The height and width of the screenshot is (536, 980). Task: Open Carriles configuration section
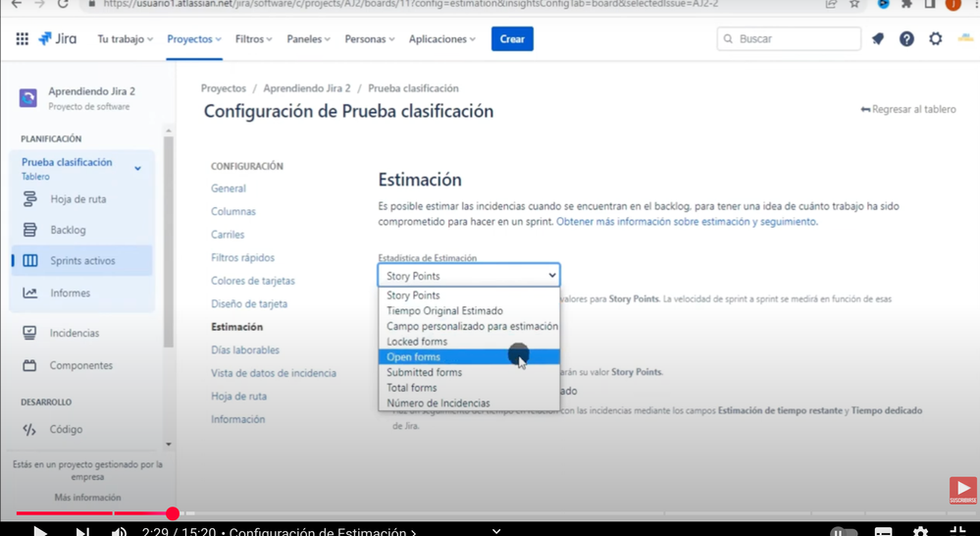pos(228,235)
